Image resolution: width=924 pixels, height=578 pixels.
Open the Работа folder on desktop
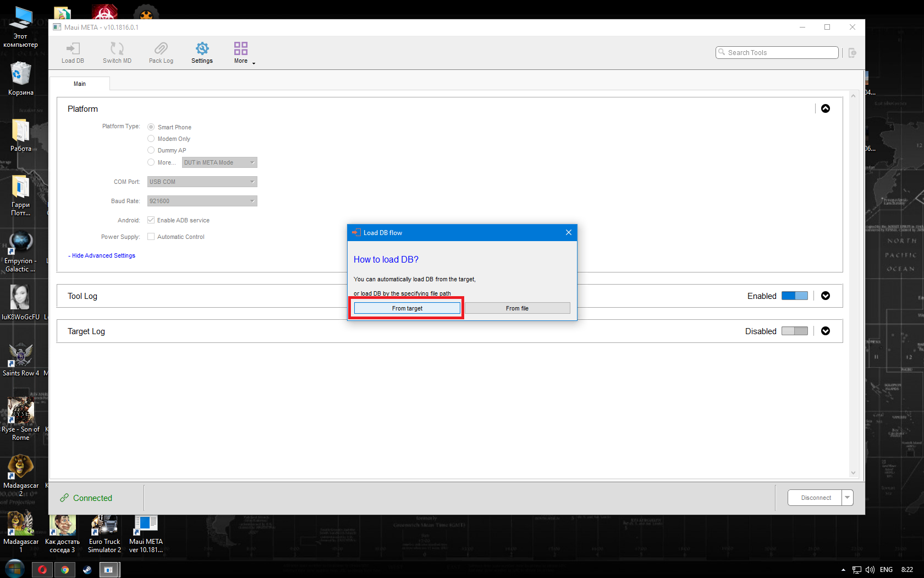(21, 135)
